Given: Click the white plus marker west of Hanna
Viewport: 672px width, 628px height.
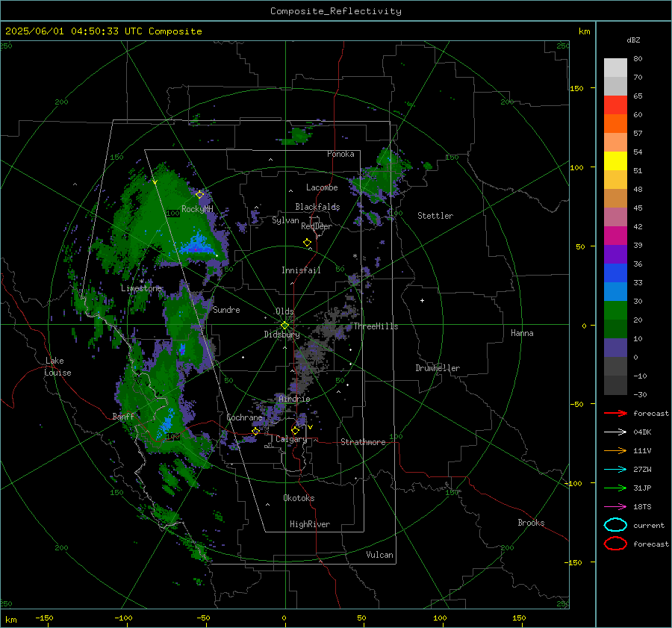Looking at the screenshot, I should click(x=422, y=300).
